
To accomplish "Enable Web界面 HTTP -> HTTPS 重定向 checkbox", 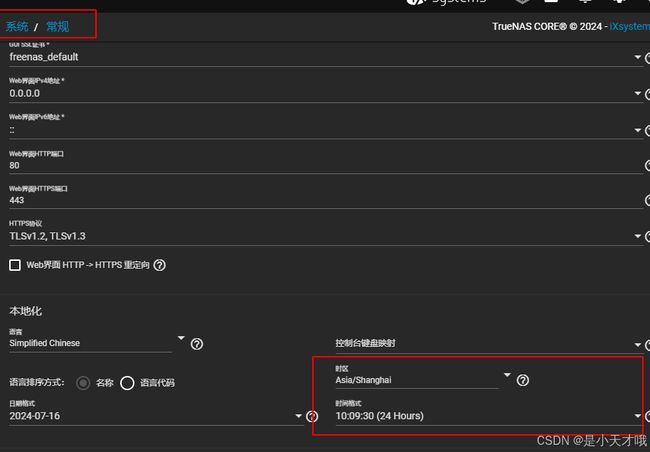I will point(15,265).
